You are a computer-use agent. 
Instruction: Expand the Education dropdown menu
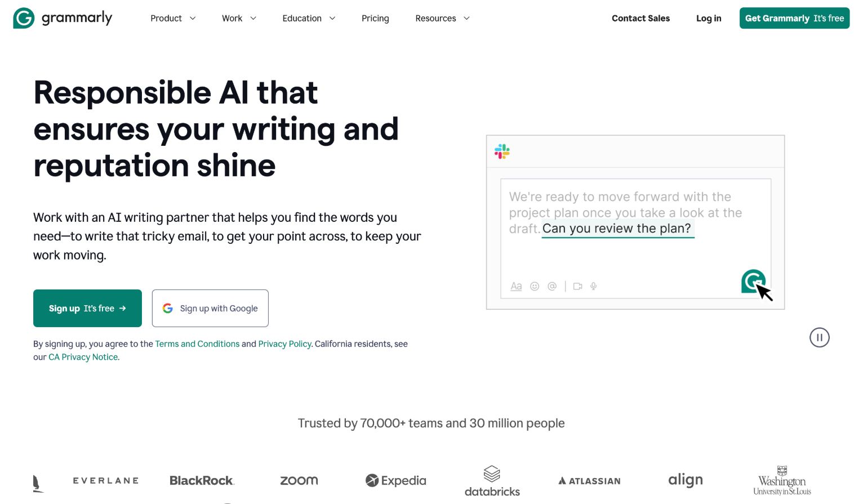tap(309, 19)
